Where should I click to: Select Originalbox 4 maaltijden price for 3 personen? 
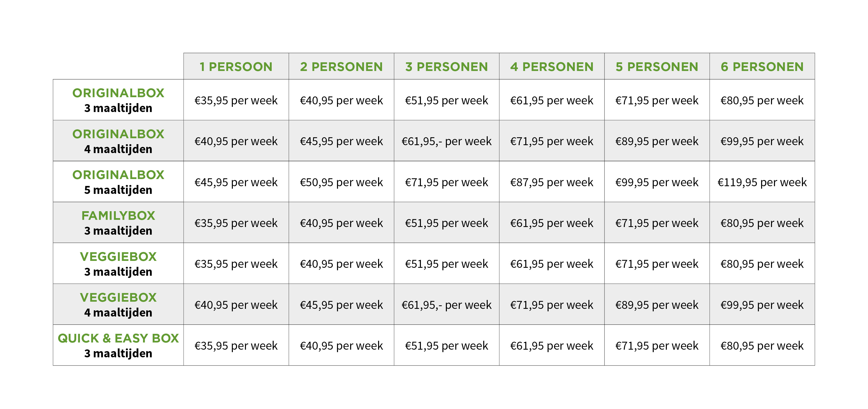446,141
